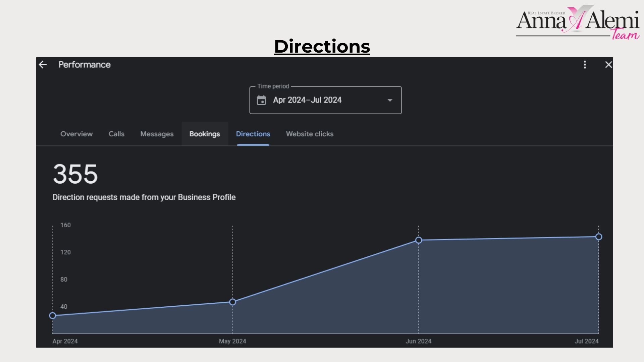Click the Jul 2024 data point on the chart
Viewport: 644px width, 362px height.
click(599, 237)
